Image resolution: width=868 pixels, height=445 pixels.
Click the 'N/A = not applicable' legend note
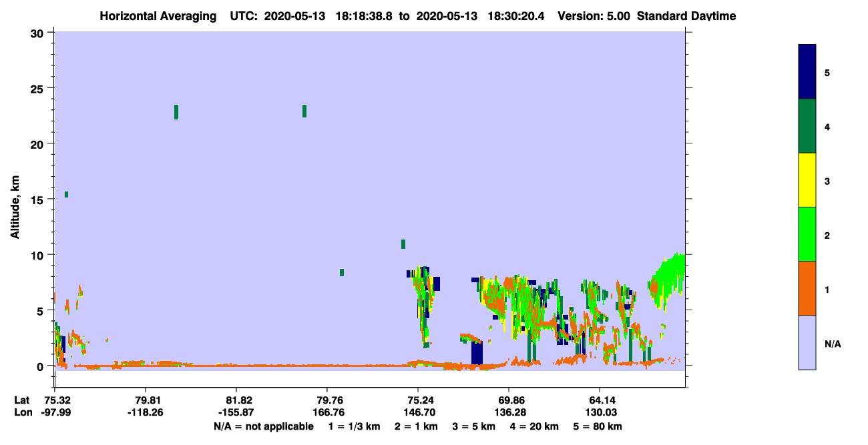coord(263,426)
